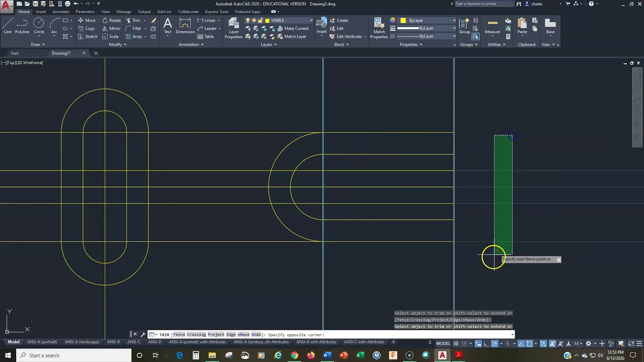Activate the Trim command

(133, 21)
